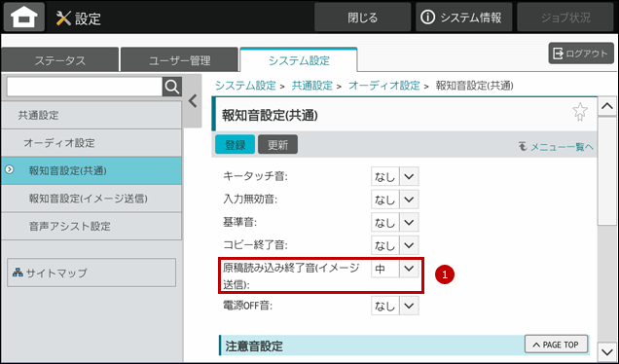
Task: Open the キータッチ音 dropdown
Action: 395,176
